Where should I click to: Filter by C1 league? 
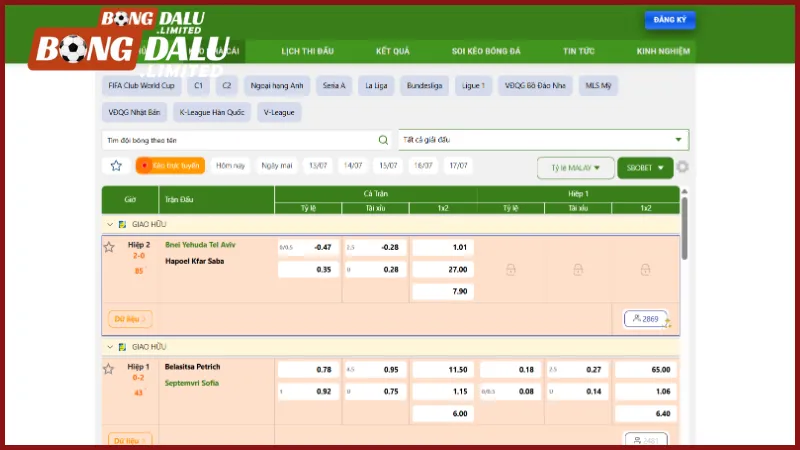(198, 86)
